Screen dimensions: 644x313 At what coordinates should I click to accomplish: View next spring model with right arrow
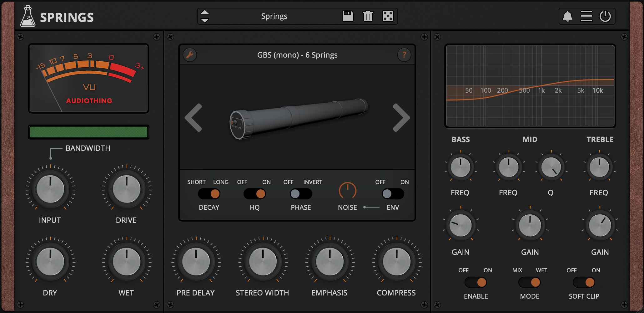coord(401,117)
